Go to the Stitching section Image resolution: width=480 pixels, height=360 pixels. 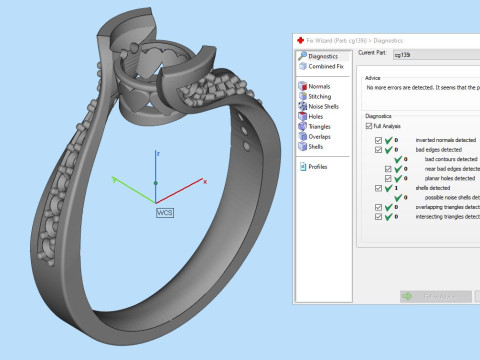319,96
